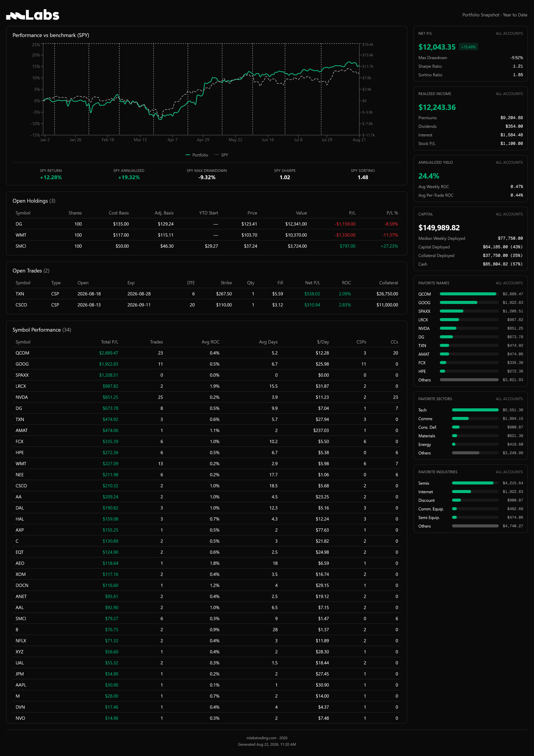The width and height of the screenshot is (534, 756).
Task: Click the +15.49% badge beside Net P/L
Action: 469,47
